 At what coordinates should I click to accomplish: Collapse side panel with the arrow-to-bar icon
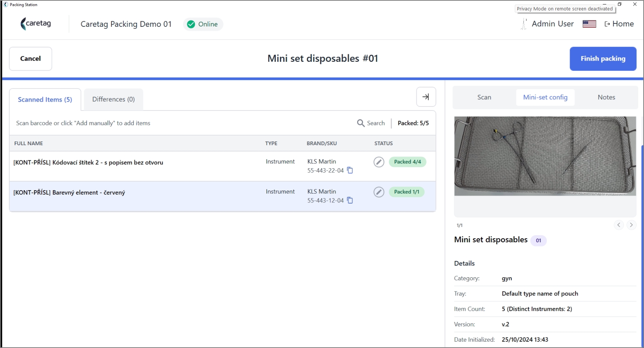click(426, 97)
